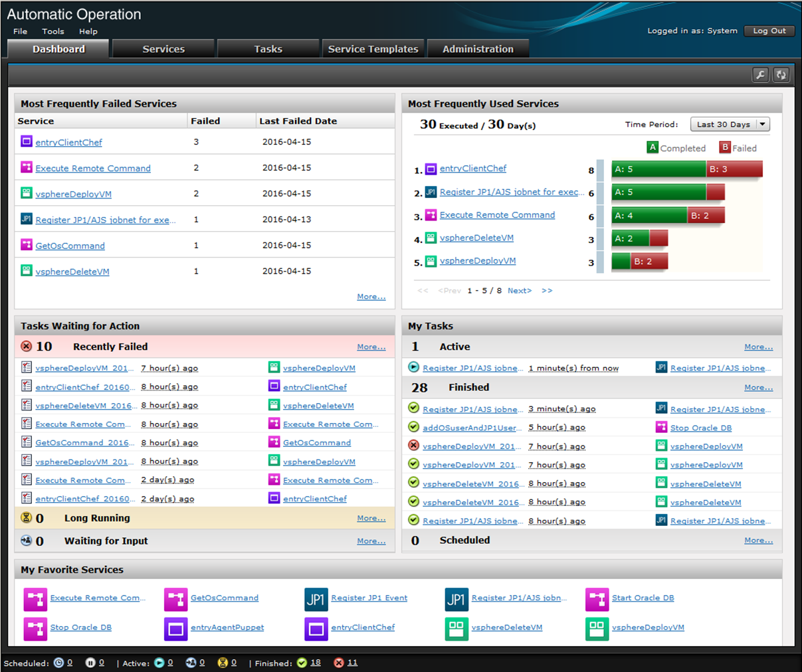Screen dimensions: 802x672
Task: Open More... link under Most Frequently Failed Services
Action: click(371, 297)
